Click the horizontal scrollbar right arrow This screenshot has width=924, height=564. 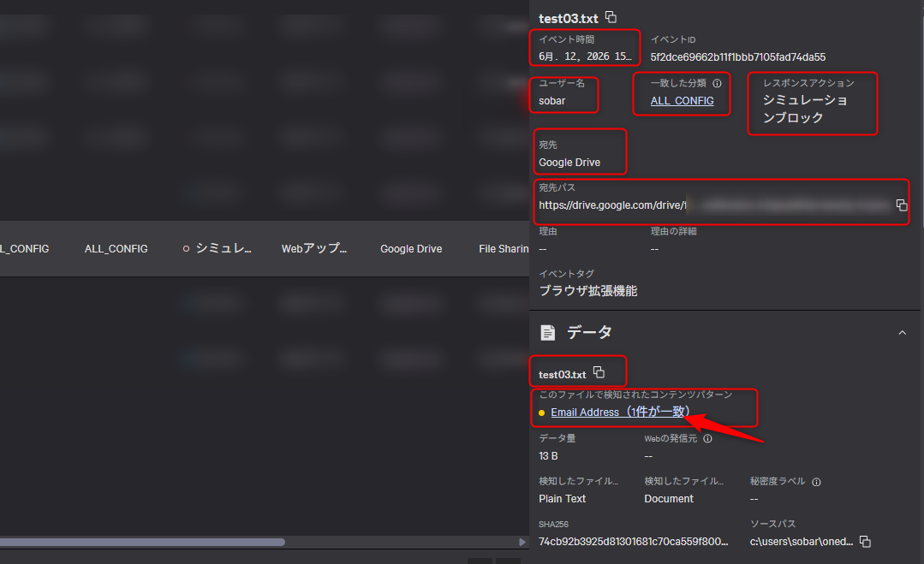coord(522,542)
